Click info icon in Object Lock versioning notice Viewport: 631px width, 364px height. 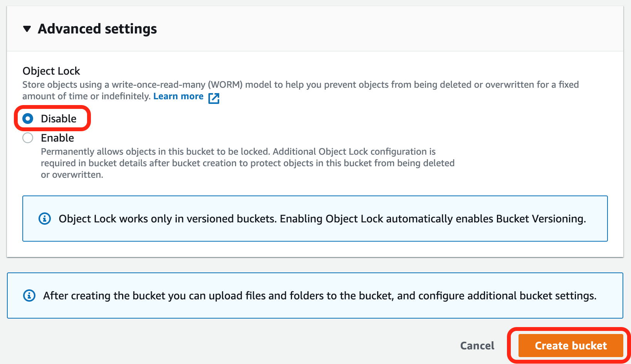pyautogui.click(x=45, y=219)
